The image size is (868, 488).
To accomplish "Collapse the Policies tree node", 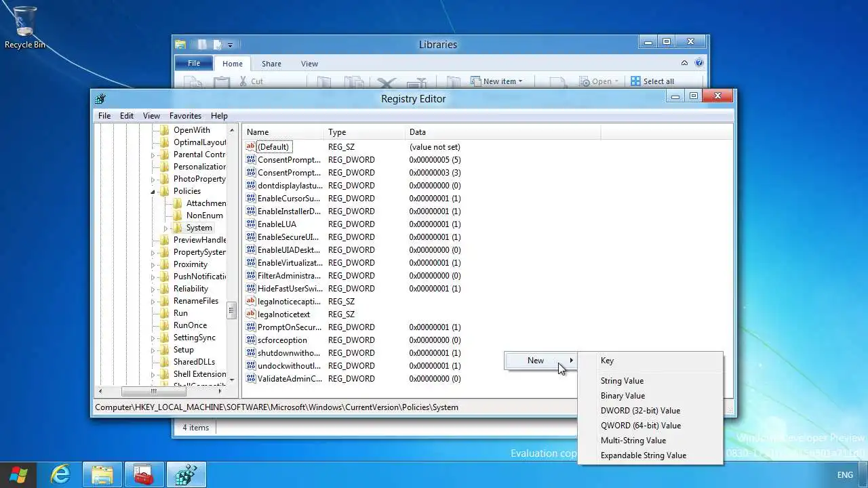I will 153,192.
